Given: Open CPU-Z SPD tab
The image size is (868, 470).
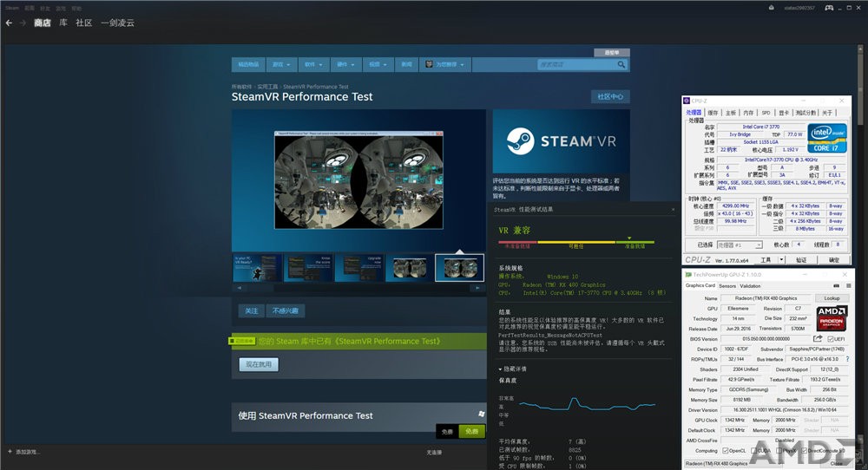Looking at the screenshot, I should coord(766,112).
